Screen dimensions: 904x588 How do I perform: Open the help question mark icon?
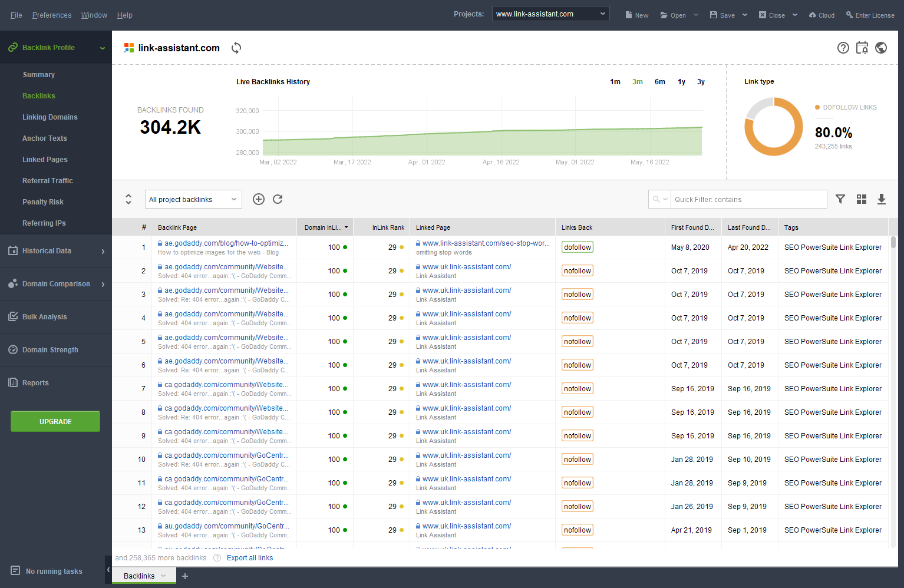[843, 48]
